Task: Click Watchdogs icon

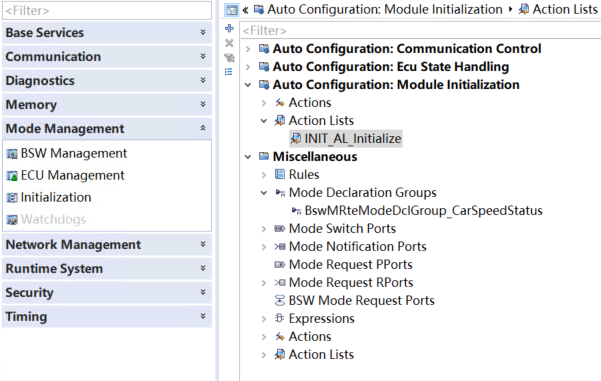Action: pyautogui.click(x=12, y=220)
